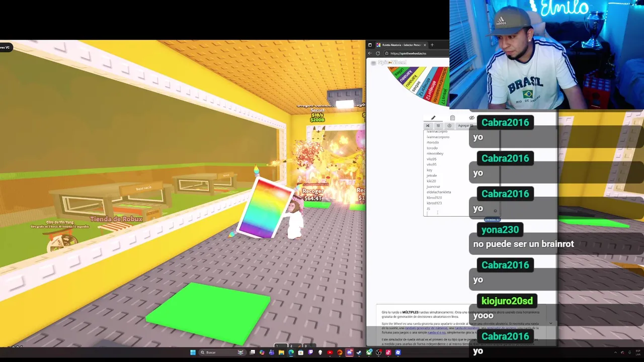Expand hidden system tray icons
The width and height of the screenshot is (644, 362).
[615, 352]
